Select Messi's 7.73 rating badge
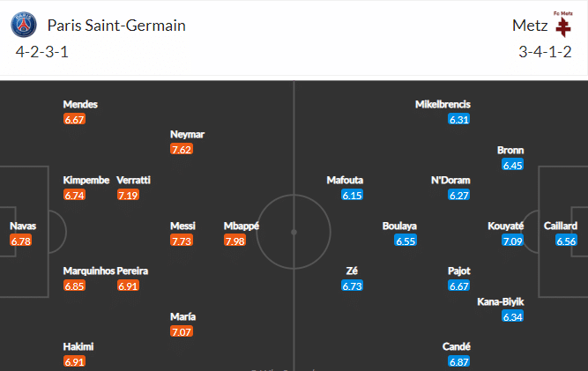This screenshot has width=588, height=371. tap(182, 241)
